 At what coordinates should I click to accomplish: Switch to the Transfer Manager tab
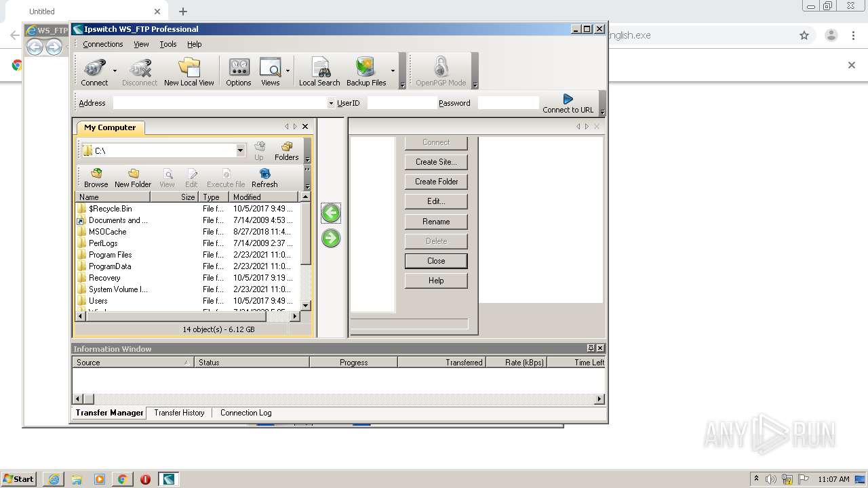109,413
